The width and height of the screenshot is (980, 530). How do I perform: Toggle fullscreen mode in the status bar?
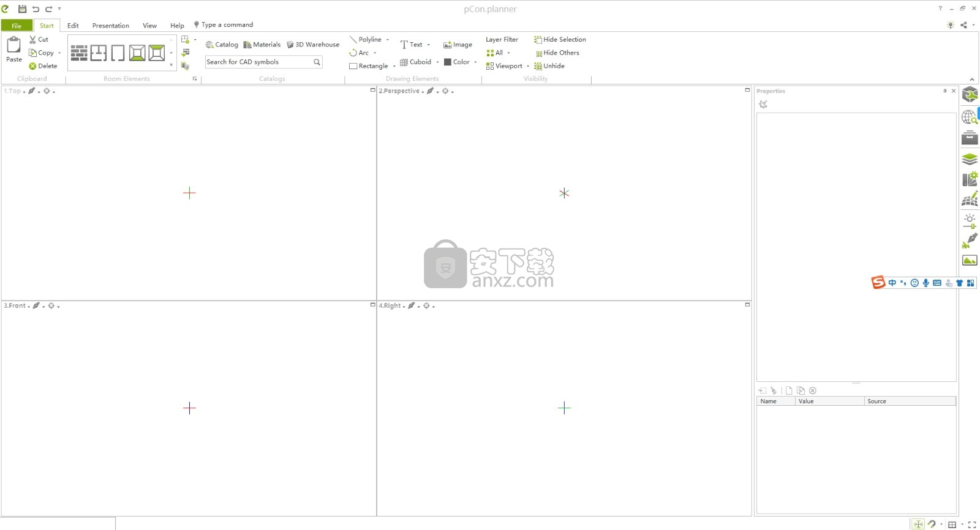click(972, 524)
